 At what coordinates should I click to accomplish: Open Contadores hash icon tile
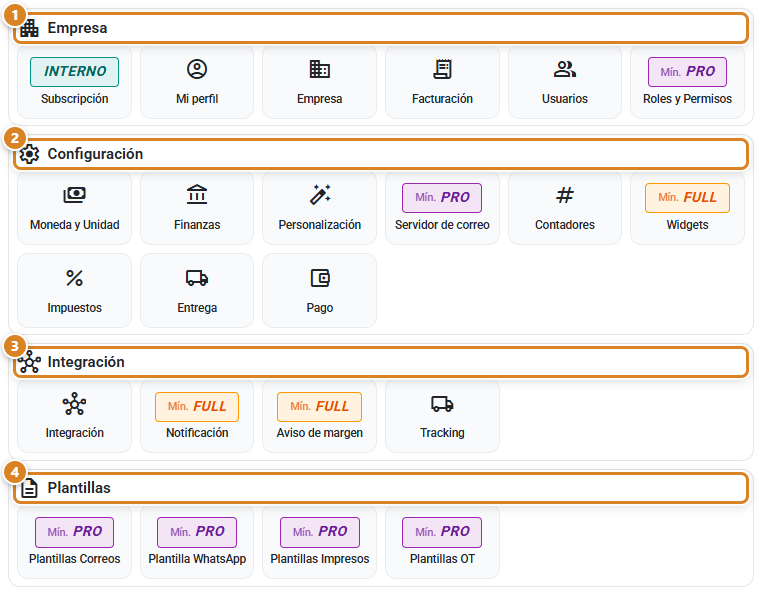pos(565,208)
